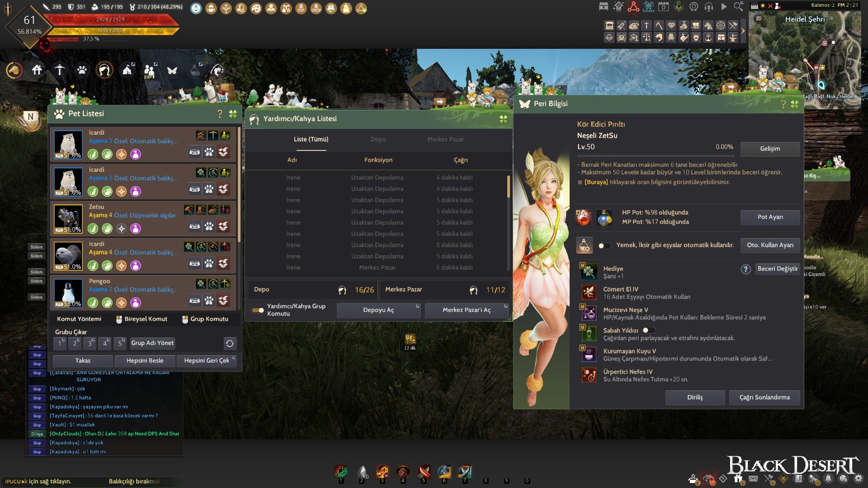Click Merkez Pazar'ı Aç button
This screenshot has height=488, width=868.
(x=466, y=310)
